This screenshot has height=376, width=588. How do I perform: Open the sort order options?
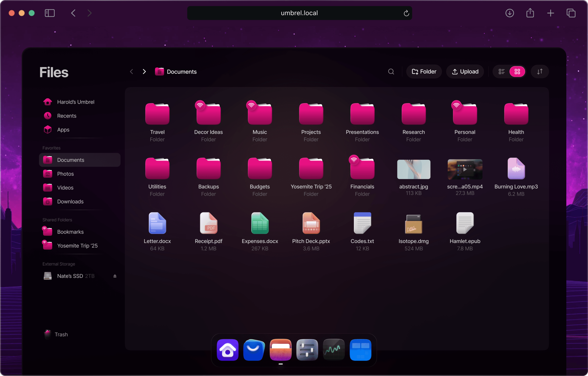click(x=539, y=72)
